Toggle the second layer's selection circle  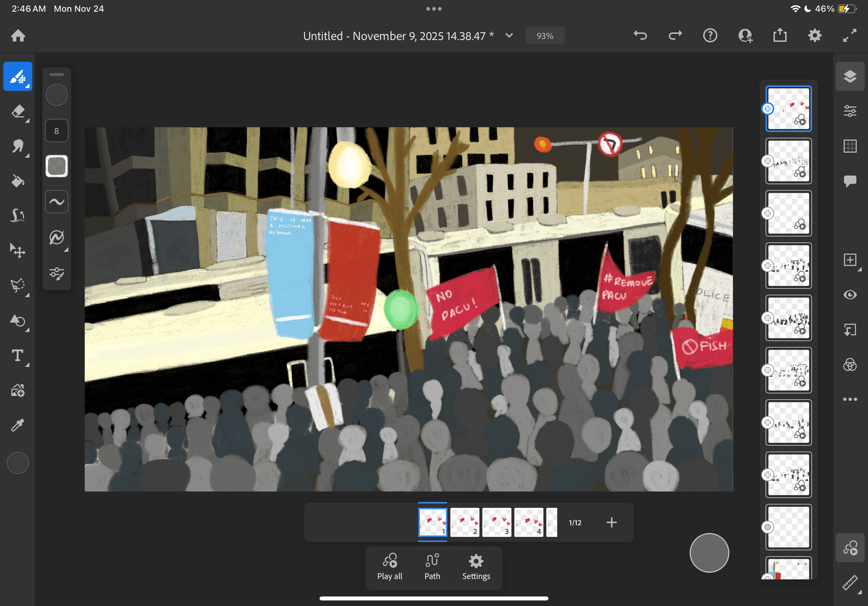[768, 161]
